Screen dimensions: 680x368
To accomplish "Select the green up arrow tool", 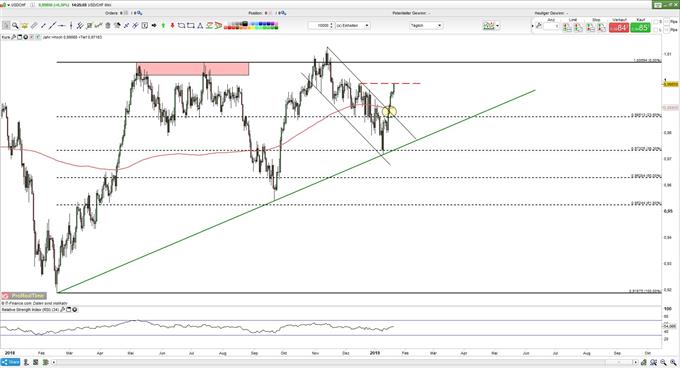I will pos(163,26).
